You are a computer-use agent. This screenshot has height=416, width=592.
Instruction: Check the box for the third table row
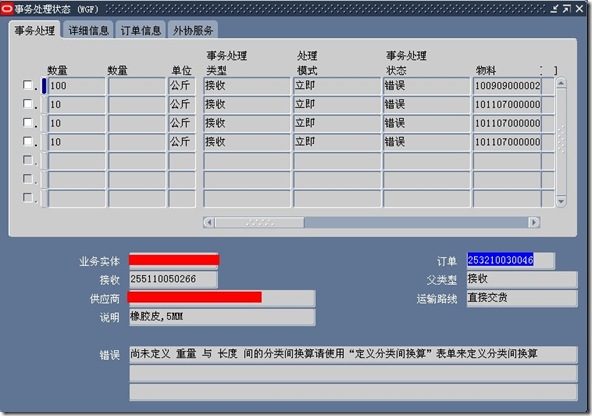pyautogui.click(x=28, y=122)
